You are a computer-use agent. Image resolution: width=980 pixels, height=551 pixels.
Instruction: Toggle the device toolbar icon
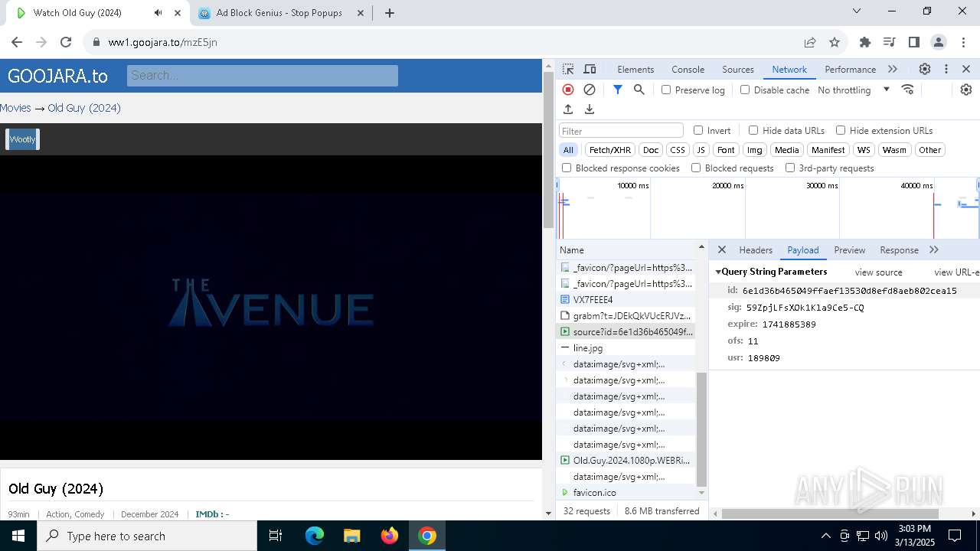point(590,69)
